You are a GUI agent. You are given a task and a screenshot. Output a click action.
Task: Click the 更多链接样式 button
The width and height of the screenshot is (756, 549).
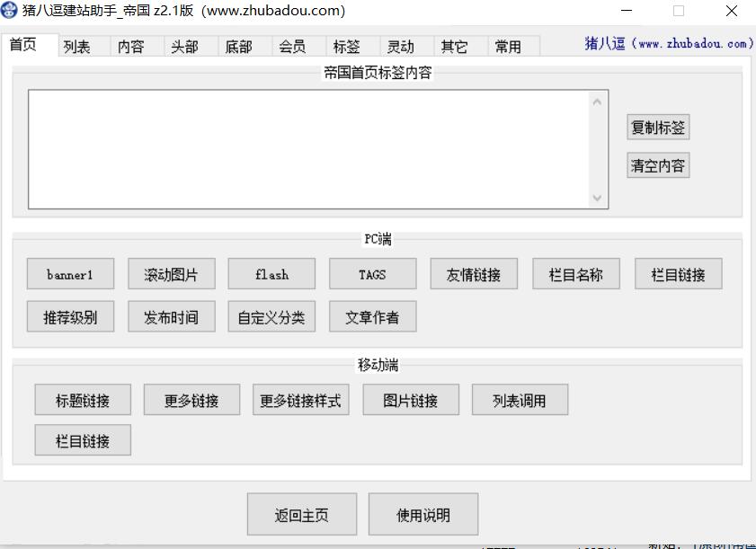click(300, 401)
